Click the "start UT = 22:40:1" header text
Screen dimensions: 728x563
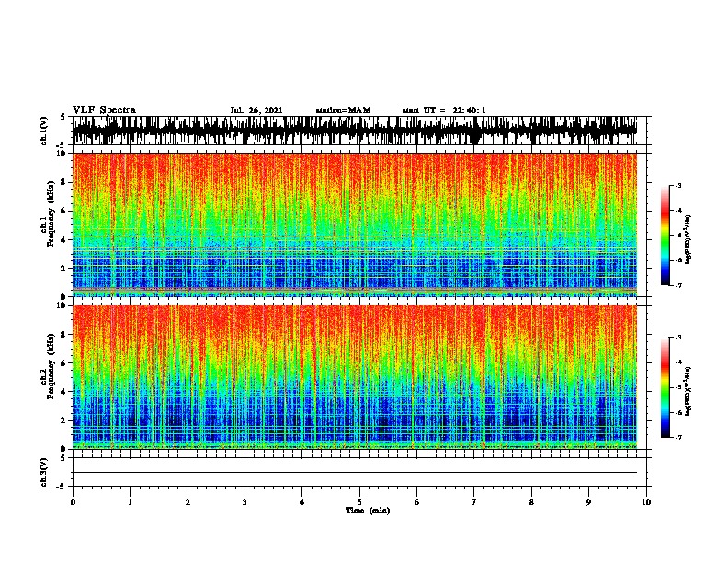click(x=444, y=110)
